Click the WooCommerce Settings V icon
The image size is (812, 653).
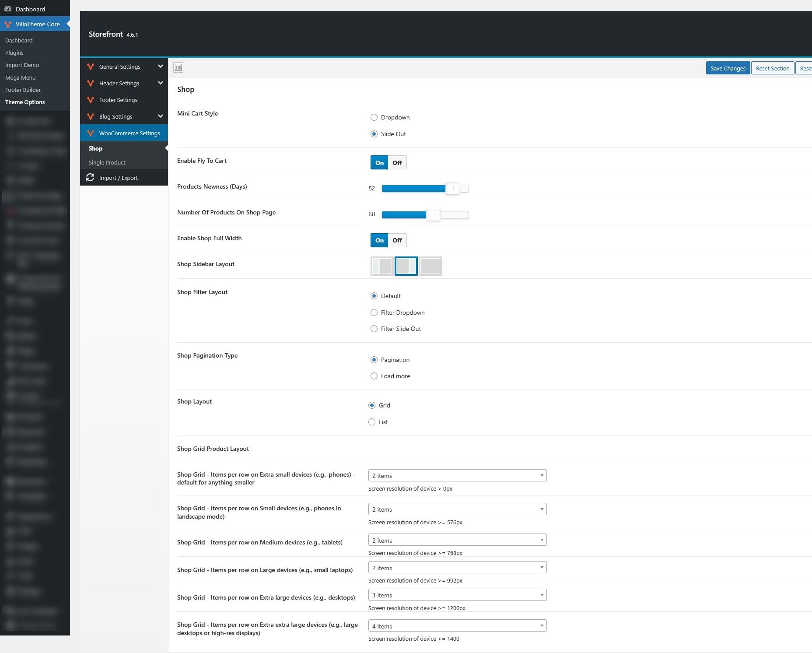coord(91,133)
